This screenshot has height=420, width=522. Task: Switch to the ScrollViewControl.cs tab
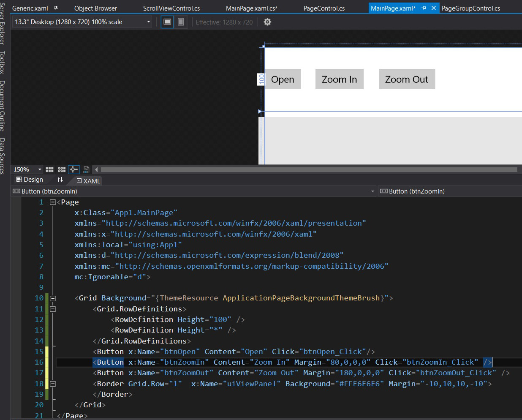[171, 8]
